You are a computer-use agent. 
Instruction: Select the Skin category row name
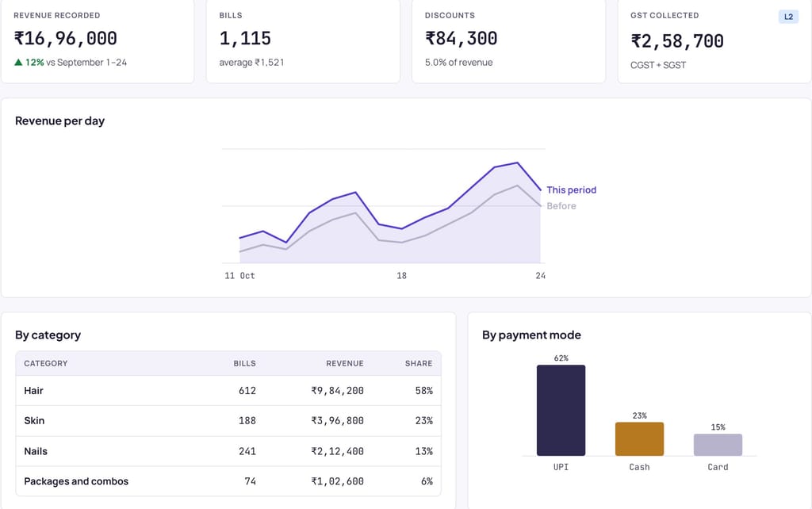34,420
